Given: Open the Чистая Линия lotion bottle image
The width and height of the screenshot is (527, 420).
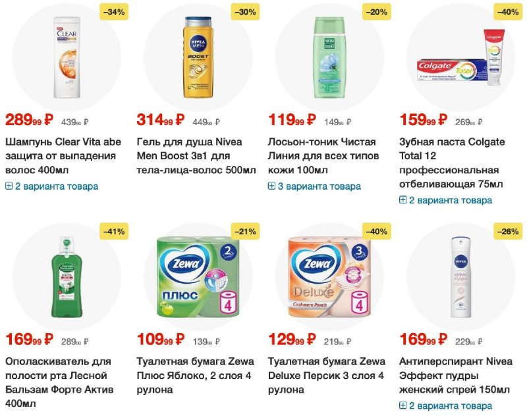Looking at the screenshot, I should (x=329, y=57).
